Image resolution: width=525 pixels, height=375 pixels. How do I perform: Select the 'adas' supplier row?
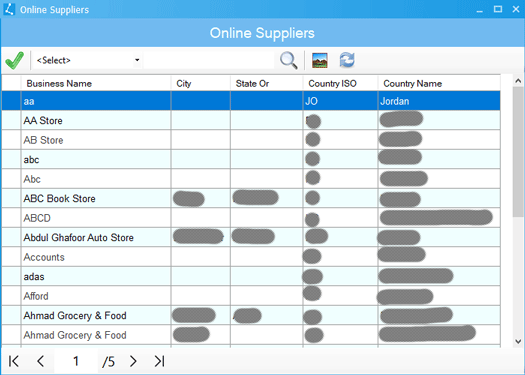251,276
